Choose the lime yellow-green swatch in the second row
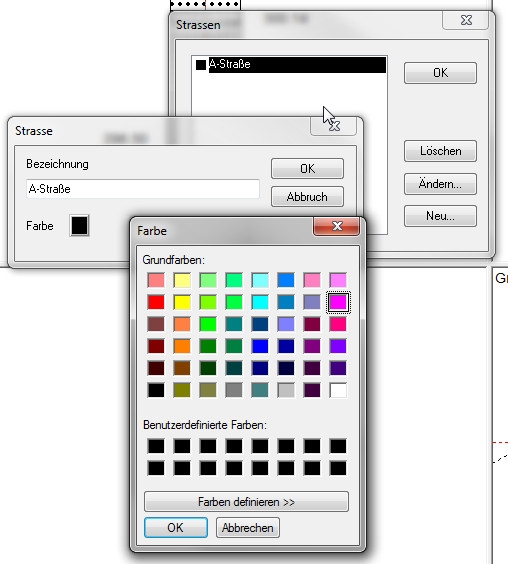 (x=208, y=302)
